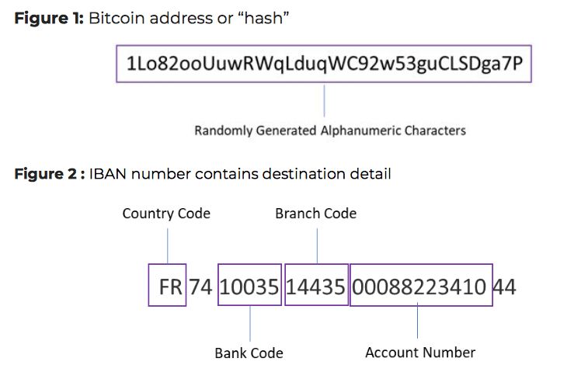
Task: Click the 00088223410 account number box
Action: click(x=421, y=285)
